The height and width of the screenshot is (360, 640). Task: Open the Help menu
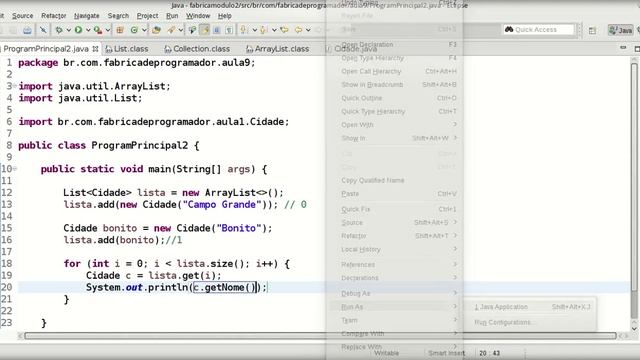tap(224, 16)
